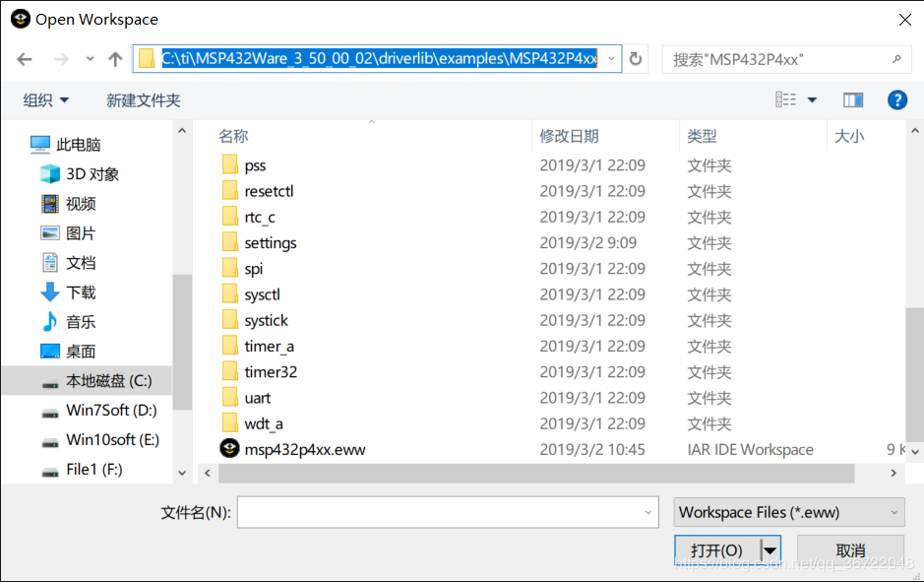Create a new folder with 新建文件夹
The height and width of the screenshot is (582, 924).
144,100
